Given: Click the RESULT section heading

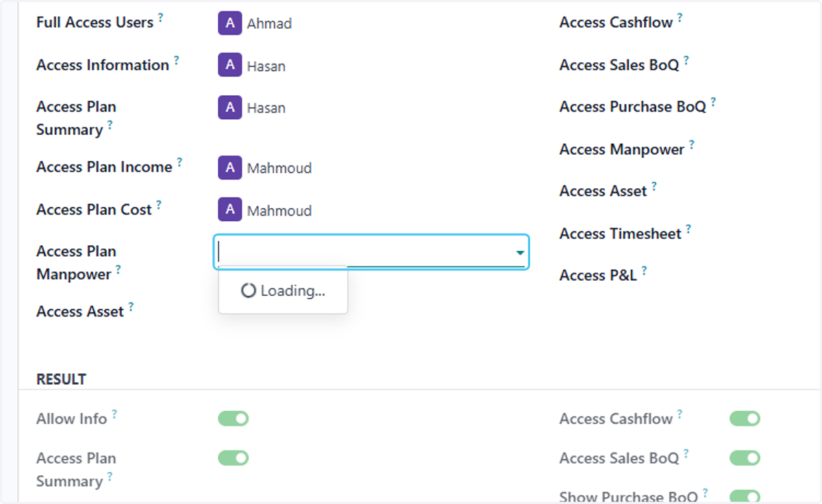Looking at the screenshot, I should click(62, 379).
